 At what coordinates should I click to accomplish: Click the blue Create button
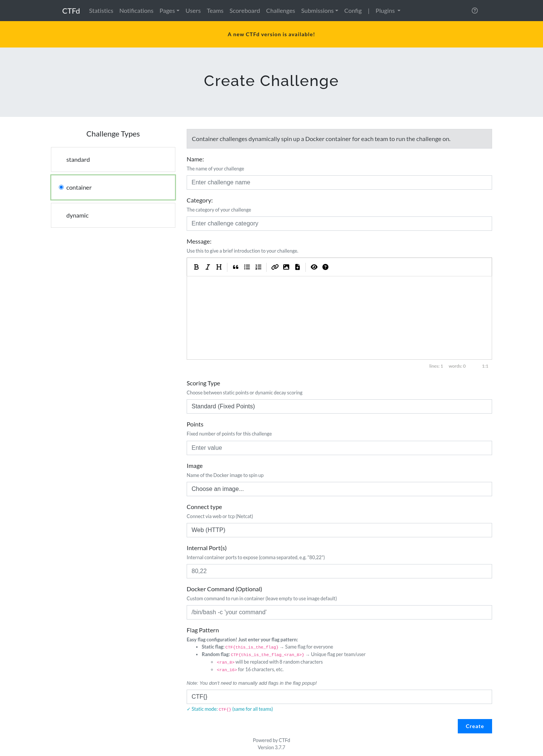tap(475, 726)
